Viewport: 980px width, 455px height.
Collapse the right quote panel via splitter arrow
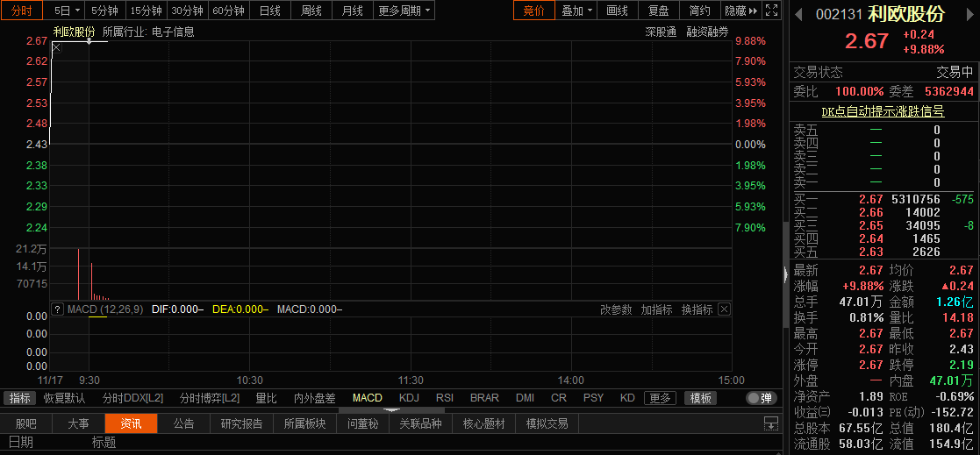click(x=784, y=274)
